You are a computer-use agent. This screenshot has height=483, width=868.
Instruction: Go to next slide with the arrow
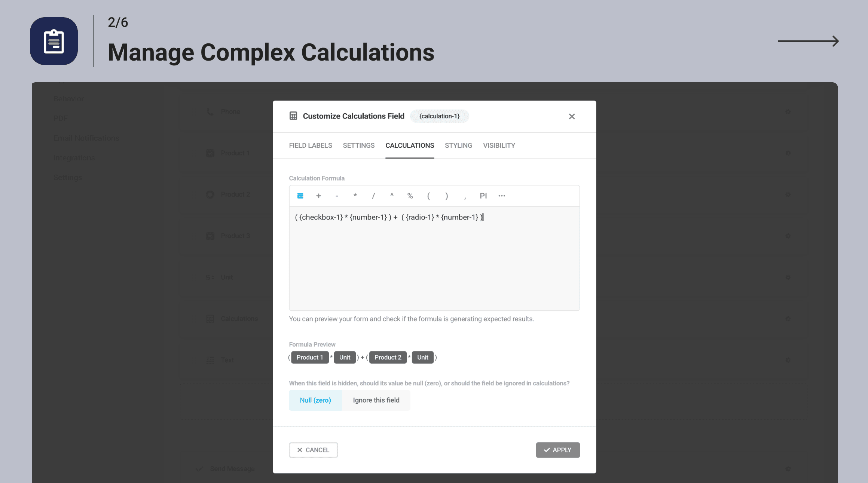[x=808, y=41]
